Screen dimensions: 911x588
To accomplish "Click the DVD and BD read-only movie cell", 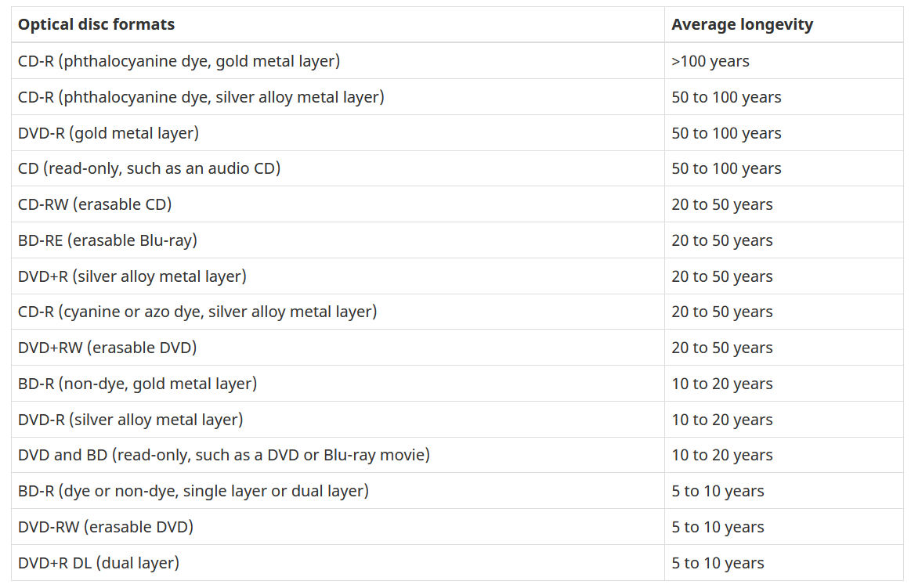I will point(223,455).
